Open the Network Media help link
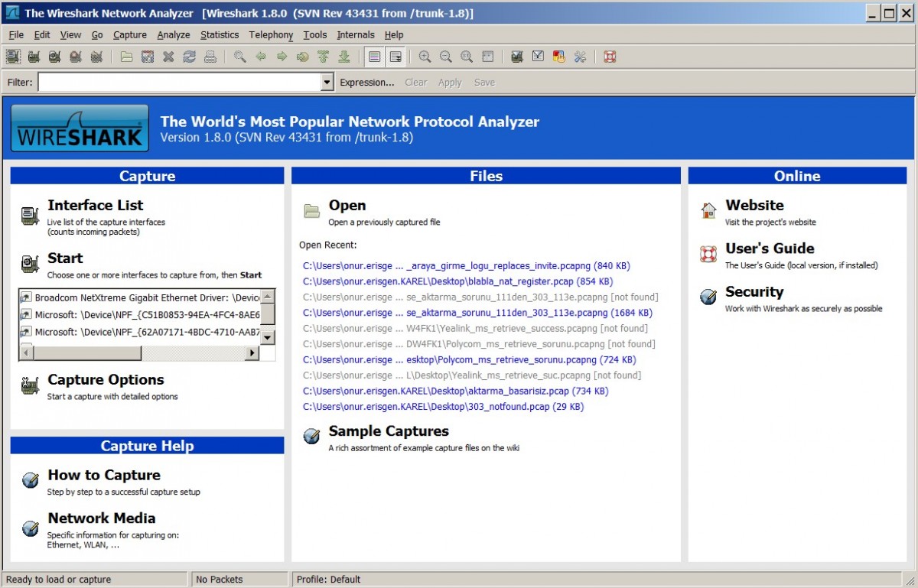The height and width of the screenshot is (588, 918). click(101, 518)
